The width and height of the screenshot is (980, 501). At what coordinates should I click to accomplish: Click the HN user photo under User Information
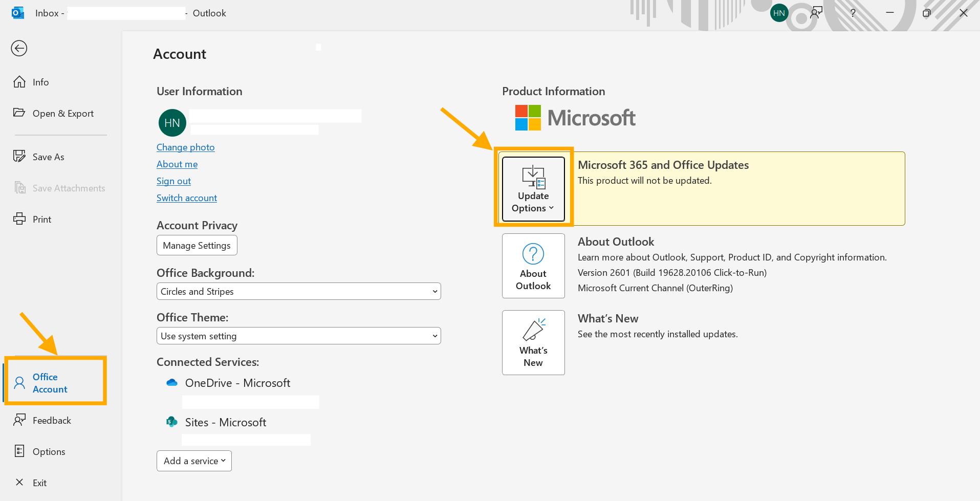coord(172,123)
